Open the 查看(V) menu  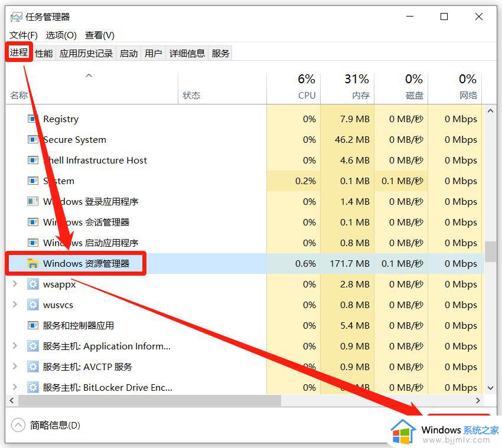coord(100,35)
